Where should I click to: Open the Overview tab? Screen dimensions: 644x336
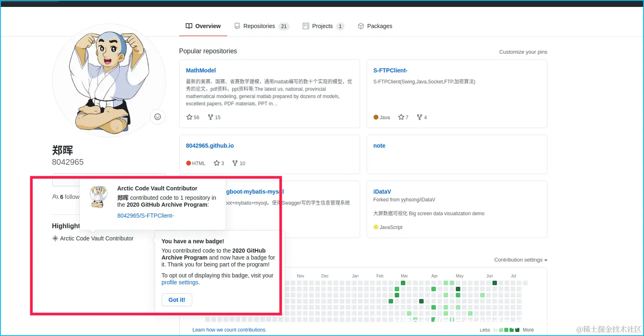pos(203,26)
